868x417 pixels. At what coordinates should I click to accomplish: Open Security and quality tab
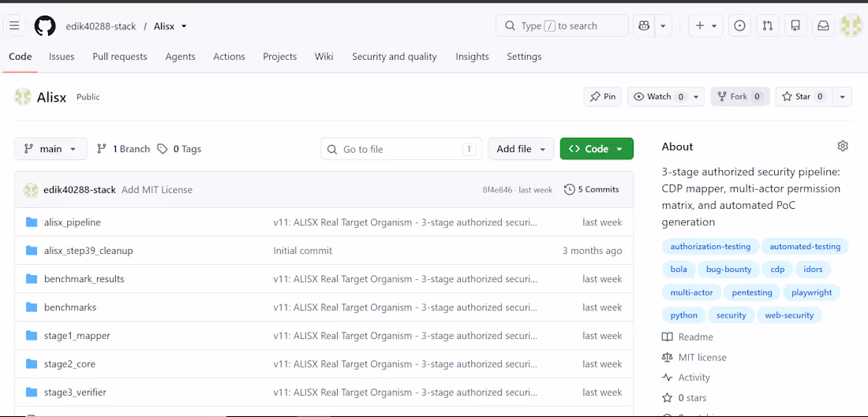click(394, 57)
